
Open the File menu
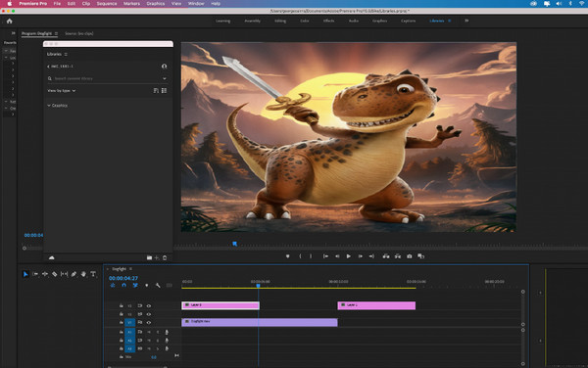click(x=57, y=3)
